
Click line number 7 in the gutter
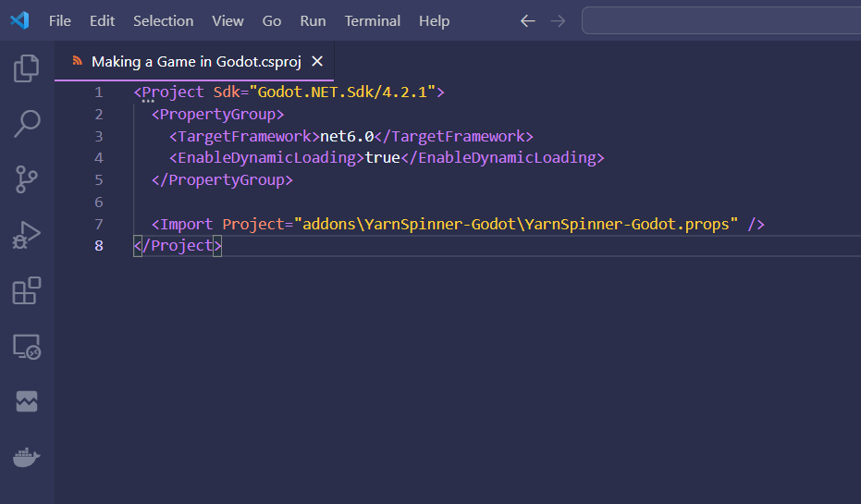99,224
